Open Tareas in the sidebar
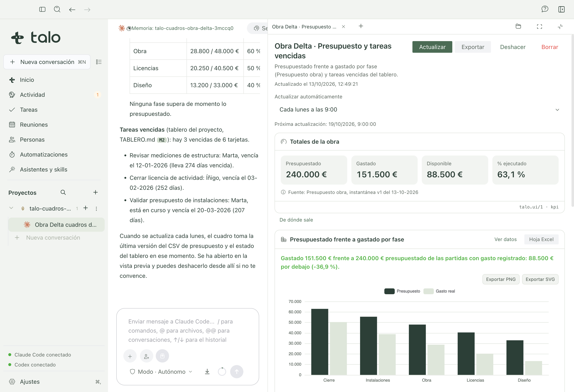 (x=54, y=110)
